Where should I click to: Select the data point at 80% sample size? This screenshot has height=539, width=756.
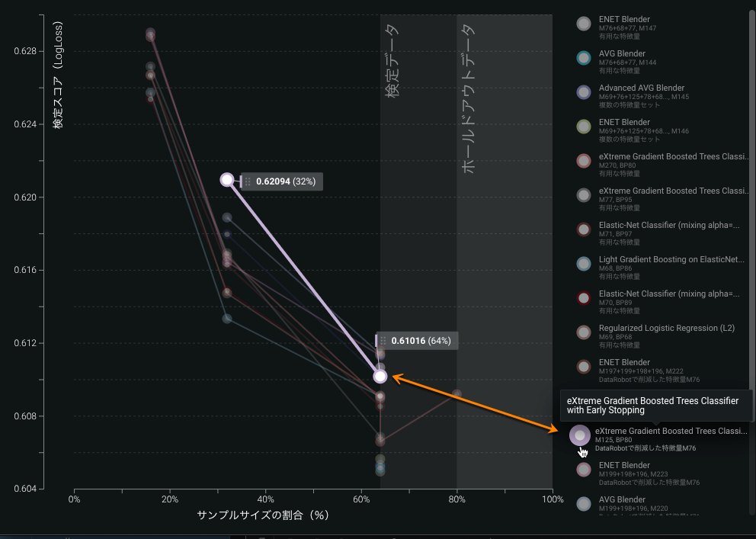point(456,394)
